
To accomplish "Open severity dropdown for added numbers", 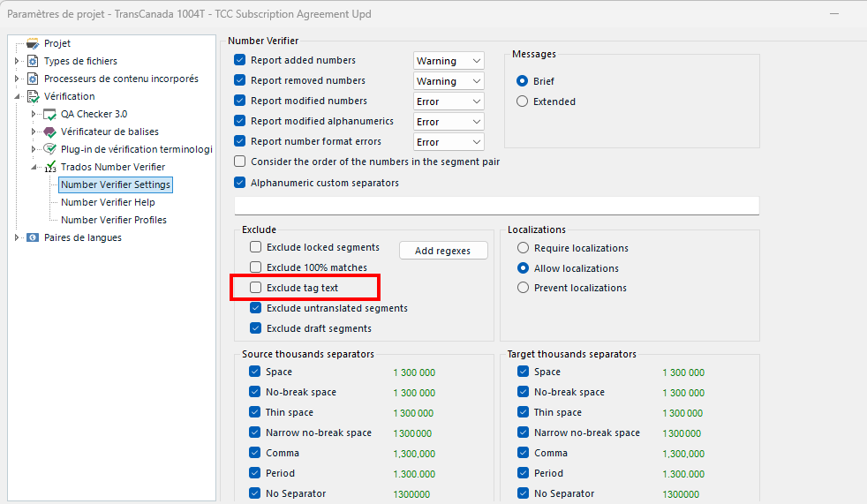I will click(449, 61).
